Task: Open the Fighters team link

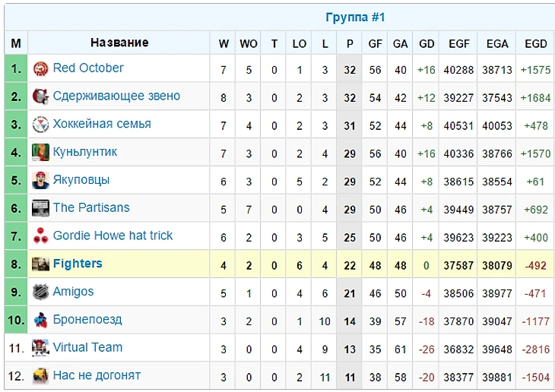Action: (x=78, y=264)
